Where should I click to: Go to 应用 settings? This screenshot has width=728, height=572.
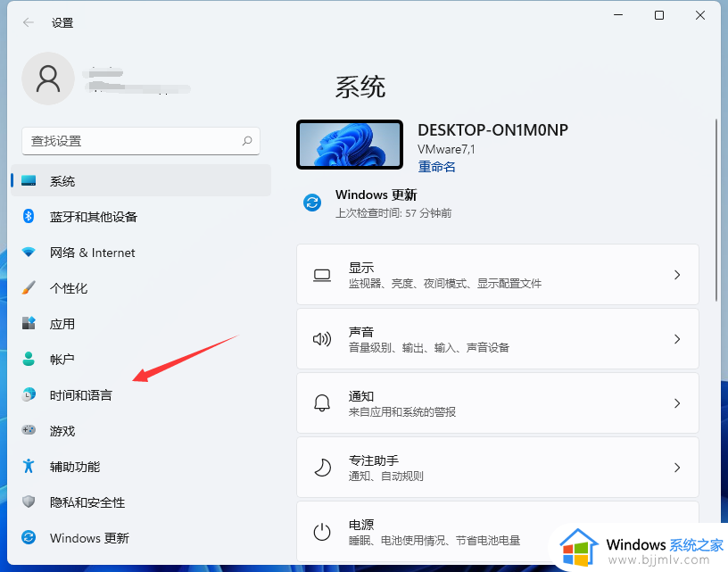point(141,323)
